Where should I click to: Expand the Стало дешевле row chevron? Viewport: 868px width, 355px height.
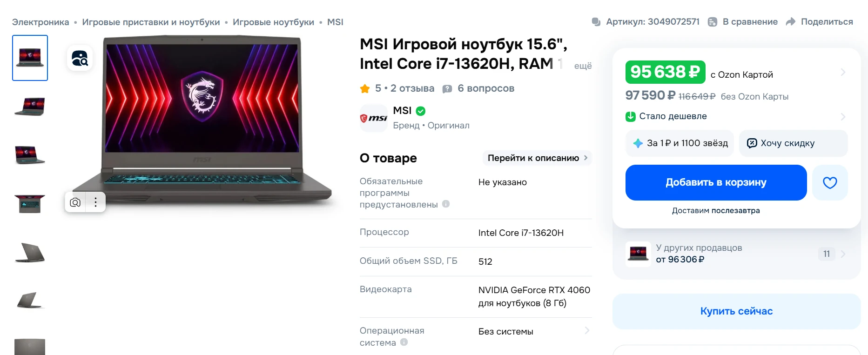tap(843, 116)
